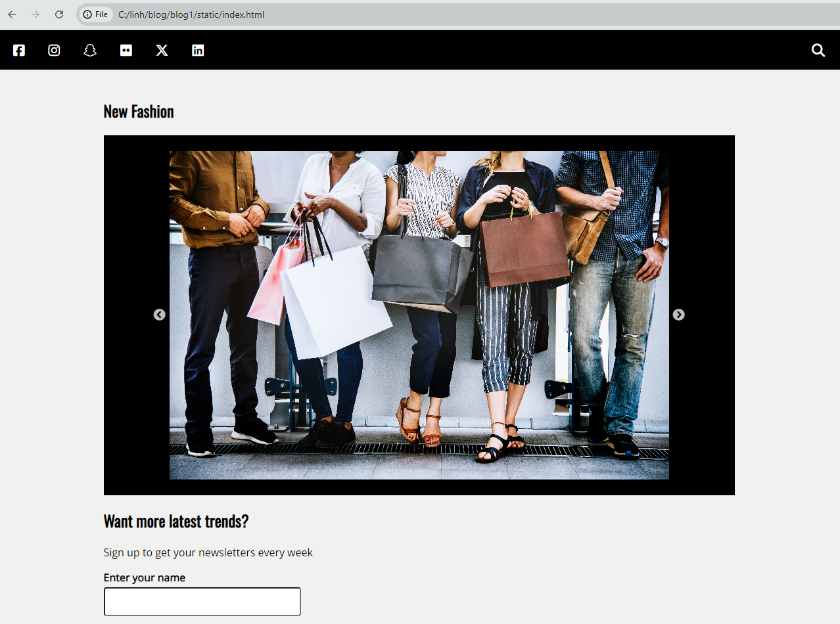Open the LinkedIn social icon
This screenshot has width=840, height=624.
198,50
